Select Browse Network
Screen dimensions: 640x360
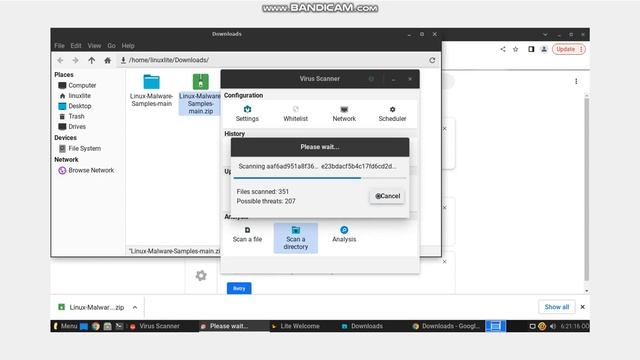coord(86,170)
